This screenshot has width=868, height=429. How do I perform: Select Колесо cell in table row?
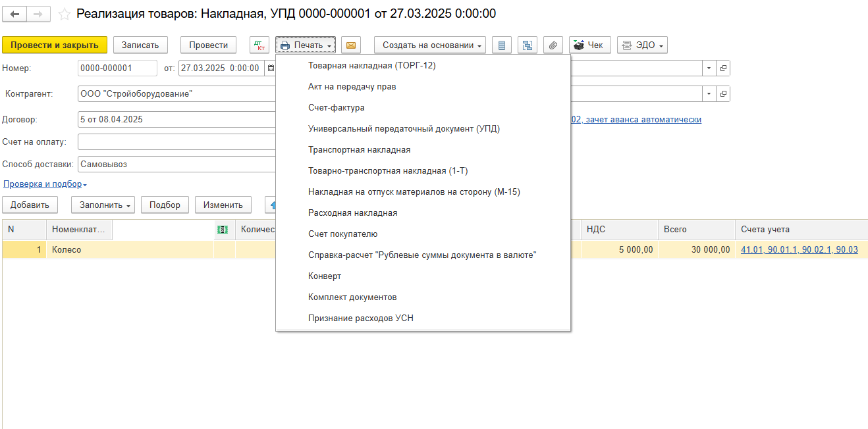130,249
